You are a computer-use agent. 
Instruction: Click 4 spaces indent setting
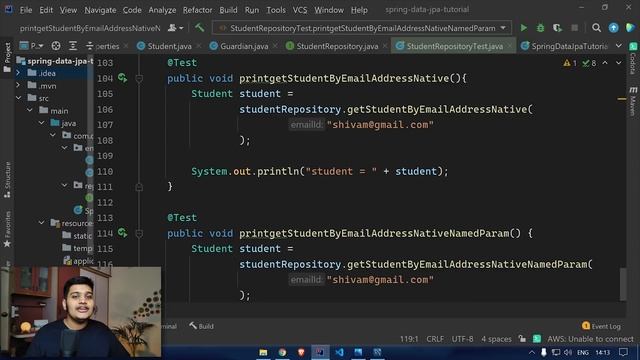pos(496,339)
